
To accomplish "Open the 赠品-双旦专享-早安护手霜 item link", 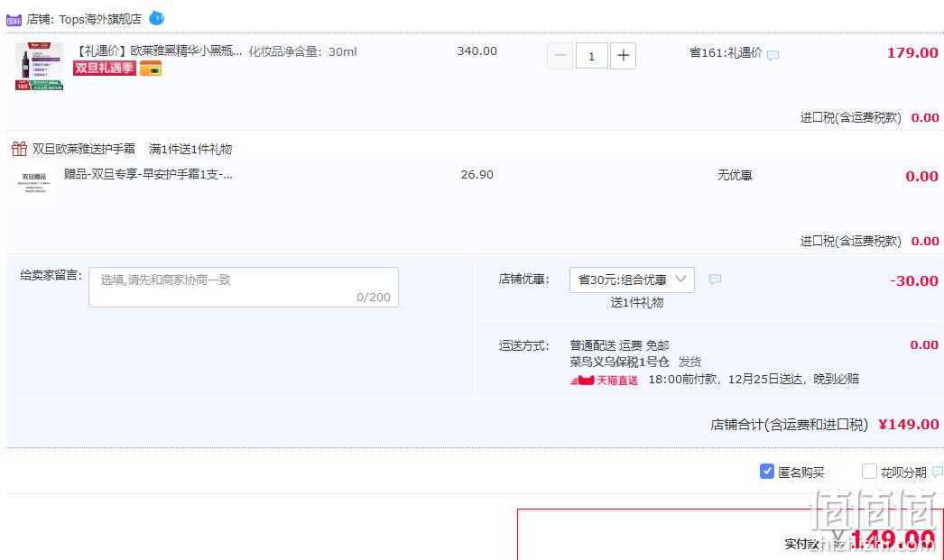I will (148, 174).
